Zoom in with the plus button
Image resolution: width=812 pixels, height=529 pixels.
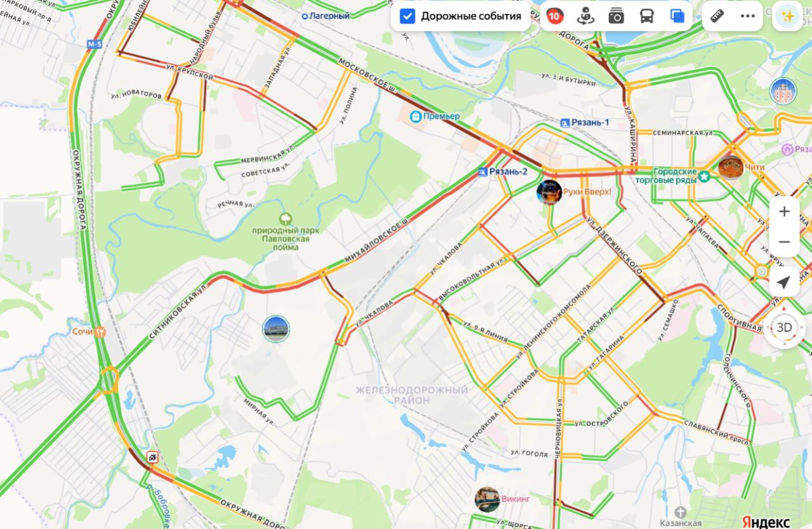(785, 211)
